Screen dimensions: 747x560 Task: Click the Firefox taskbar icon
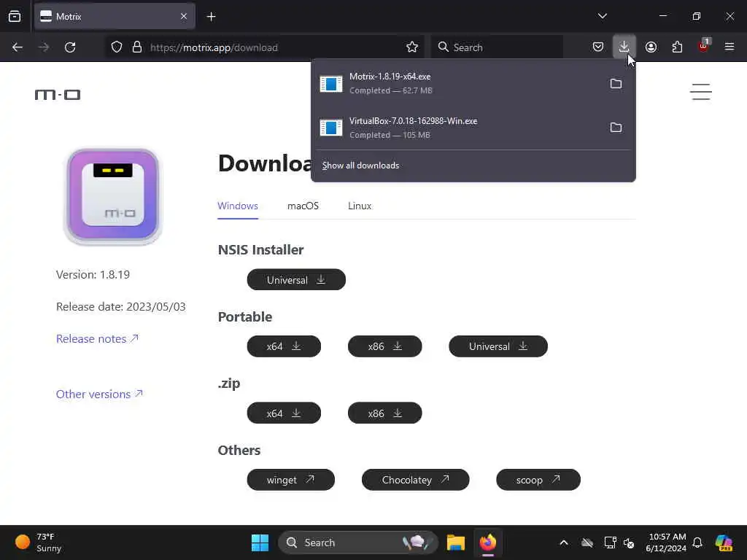click(488, 542)
